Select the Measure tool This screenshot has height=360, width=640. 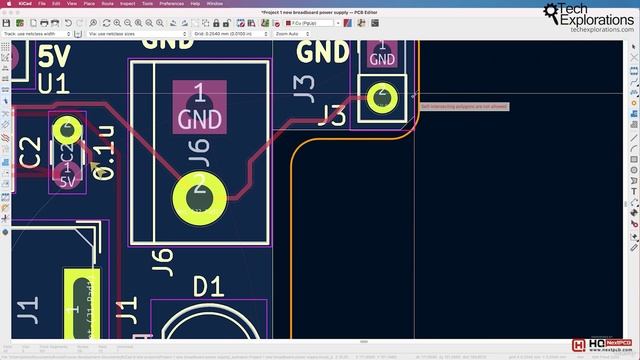pos(633,247)
